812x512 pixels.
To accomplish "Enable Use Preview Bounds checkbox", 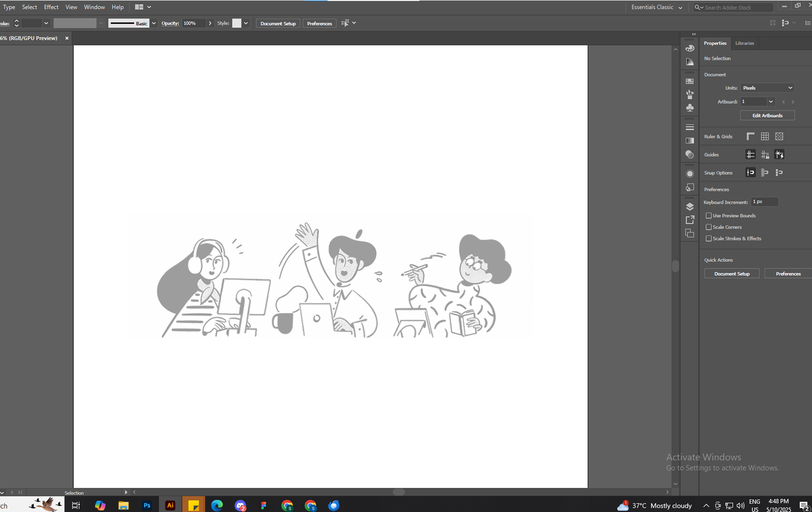I will click(x=708, y=216).
